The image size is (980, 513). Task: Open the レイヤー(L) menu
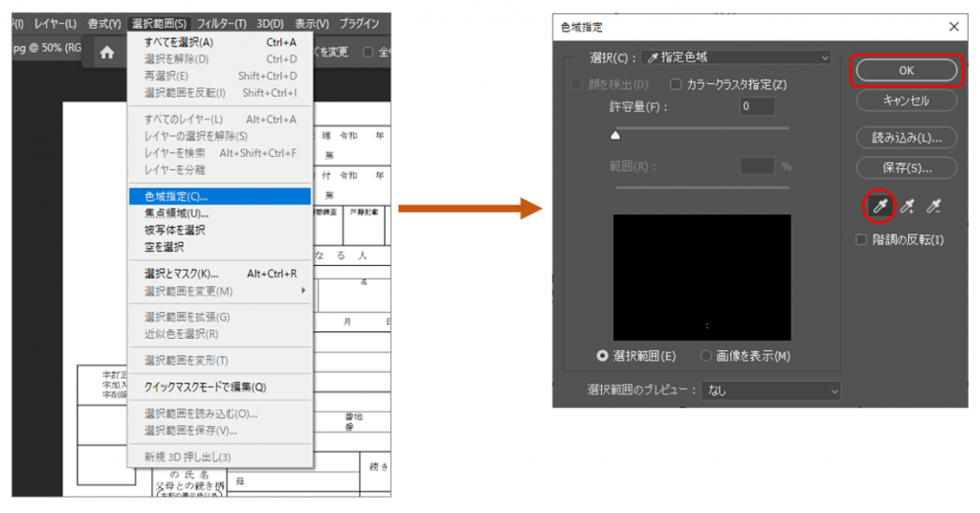pos(55,24)
